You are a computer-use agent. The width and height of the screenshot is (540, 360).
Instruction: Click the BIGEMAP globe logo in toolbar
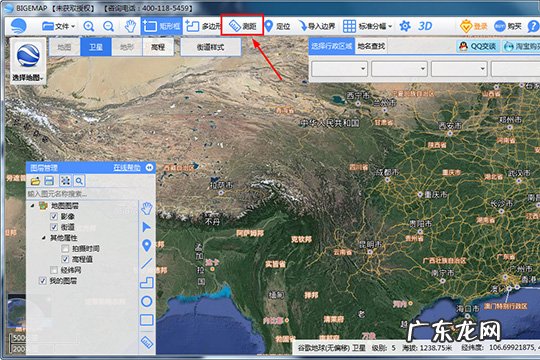point(18,26)
